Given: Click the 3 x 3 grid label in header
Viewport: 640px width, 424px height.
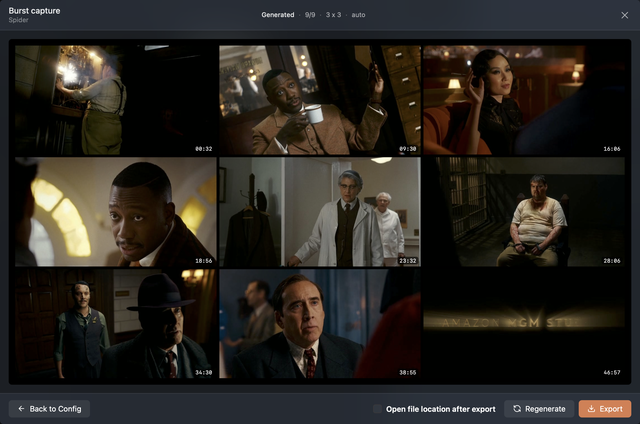Looking at the screenshot, I should (333, 15).
